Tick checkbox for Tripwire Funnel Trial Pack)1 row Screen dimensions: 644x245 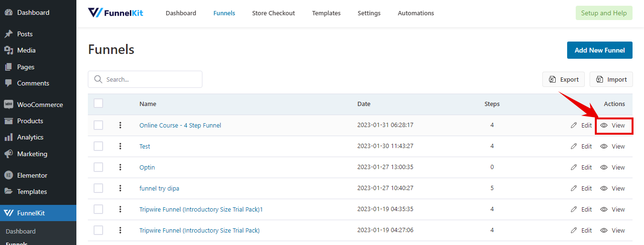98,209
